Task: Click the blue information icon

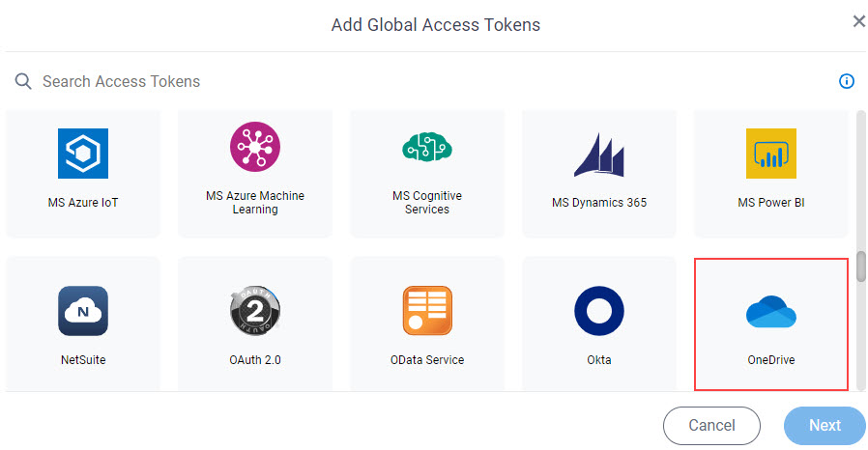Action: (847, 81)
